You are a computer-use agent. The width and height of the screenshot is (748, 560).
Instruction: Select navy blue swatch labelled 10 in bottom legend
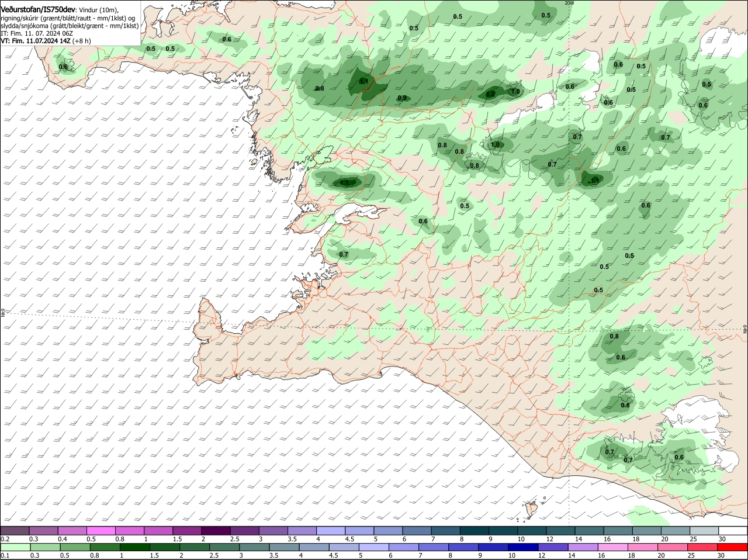523,547
